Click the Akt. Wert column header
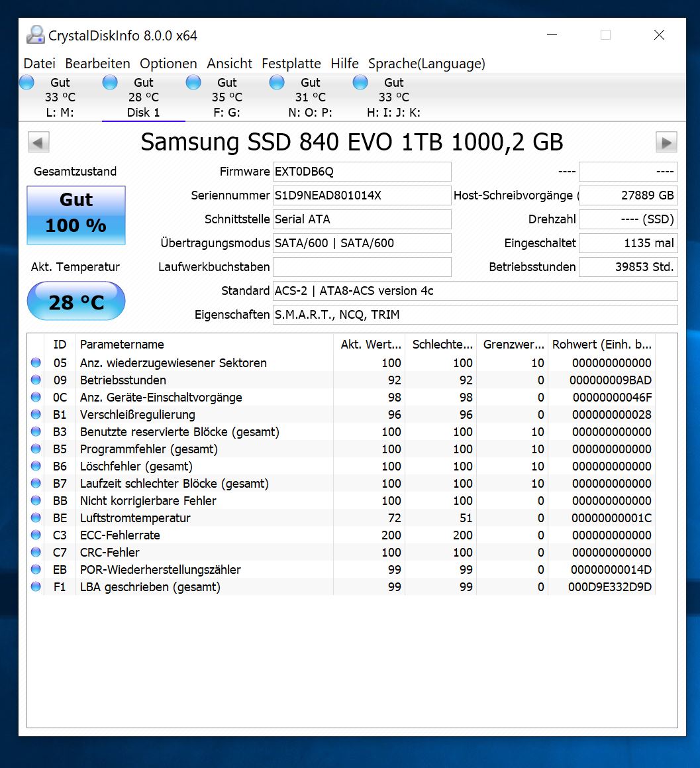This screenshot has height=768, width=700. click(370, 345)
